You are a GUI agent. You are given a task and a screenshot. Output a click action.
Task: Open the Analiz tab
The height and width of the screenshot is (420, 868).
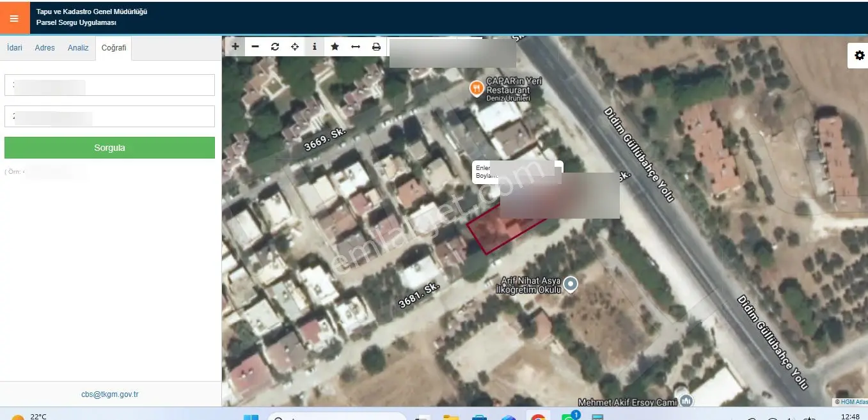(x=78, y=48)
